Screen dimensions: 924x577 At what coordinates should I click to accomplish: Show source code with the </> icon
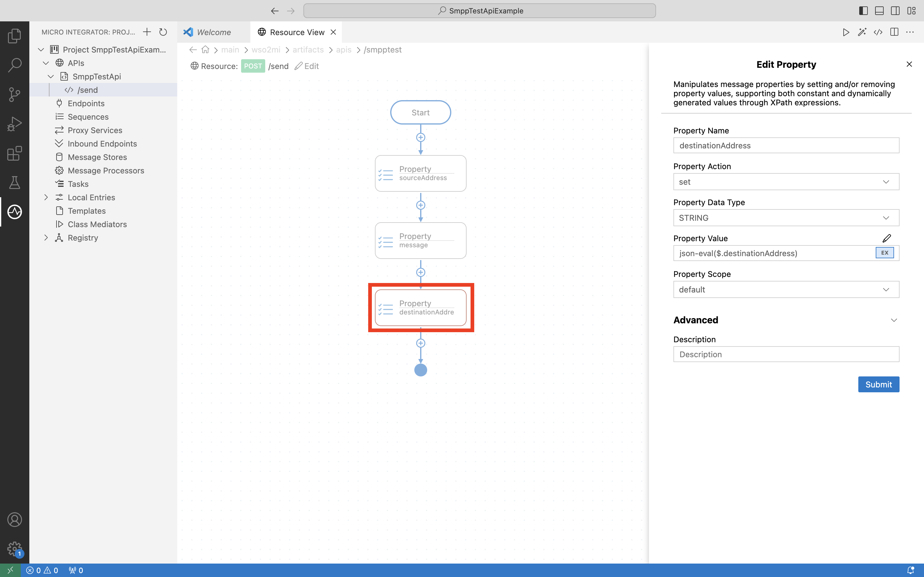click(878, 32)
